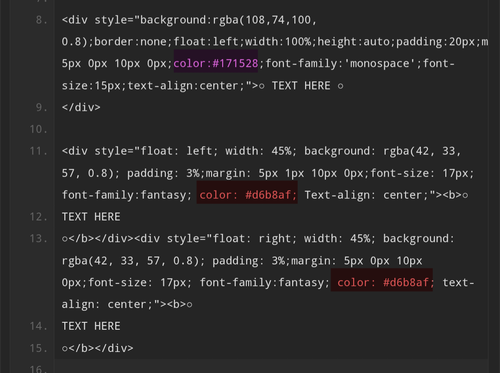Click the width:100% declaration
The width and height of the screenshot is (500, 373).
pos(278,42)
